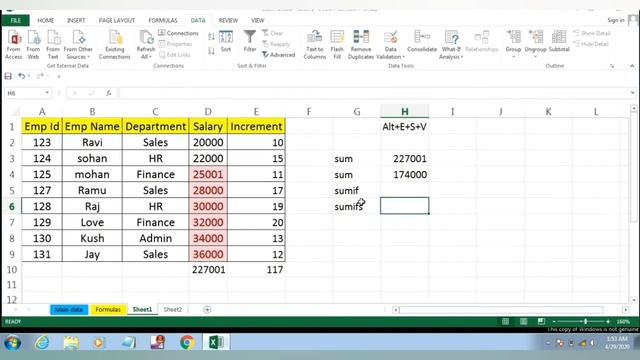640x360 pixels.
Task: Open Windows Start button
Action: click(13, 342)
